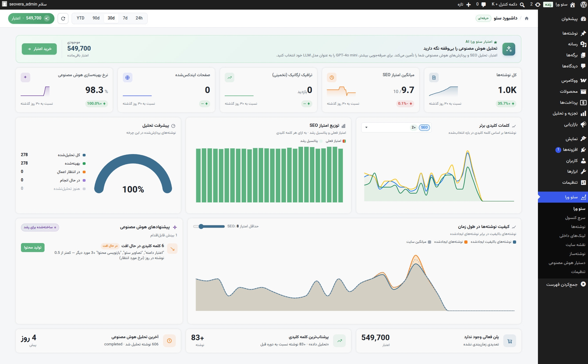Click the seovera_admin greeting link

click(24, 4)
